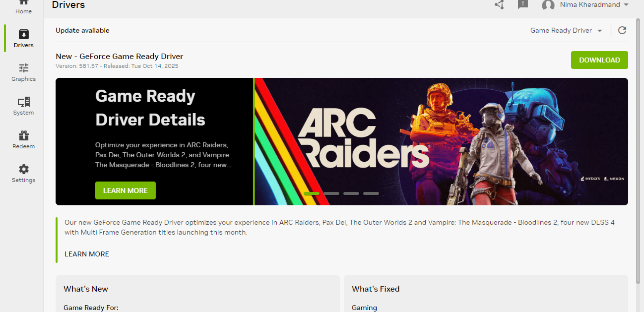Select the Drivers sidebar icon
The height and width of the screenshot is (312, 644).
tap(23, 35)
